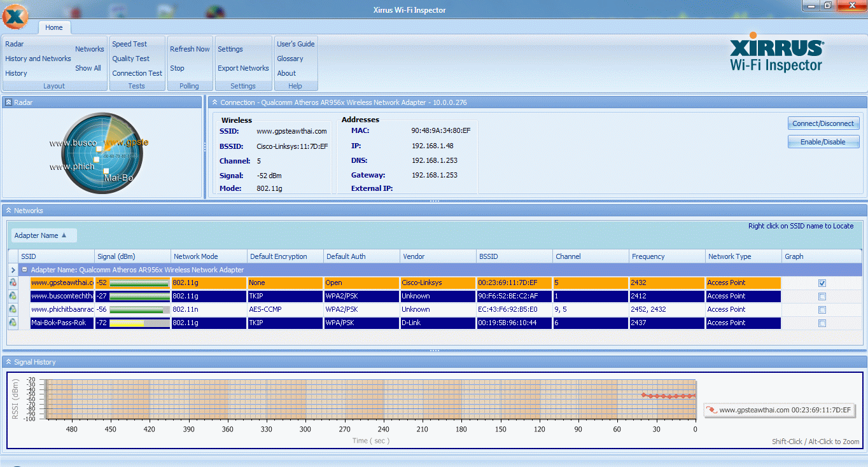Run the Connection Test

(x=137, y=73)
